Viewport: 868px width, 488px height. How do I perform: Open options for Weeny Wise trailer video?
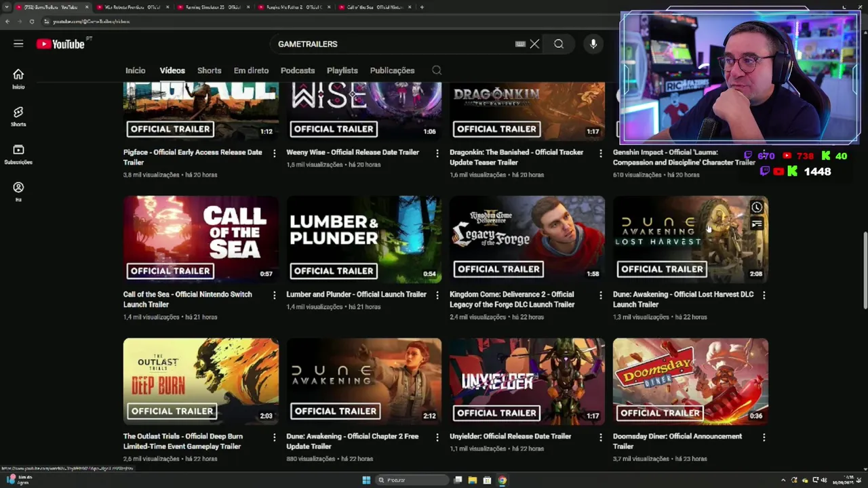pos(437,154)
